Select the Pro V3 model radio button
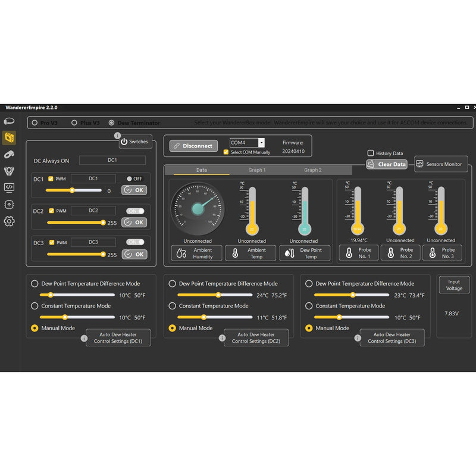Viewport: 476px width, 476px height. point(35,123)
